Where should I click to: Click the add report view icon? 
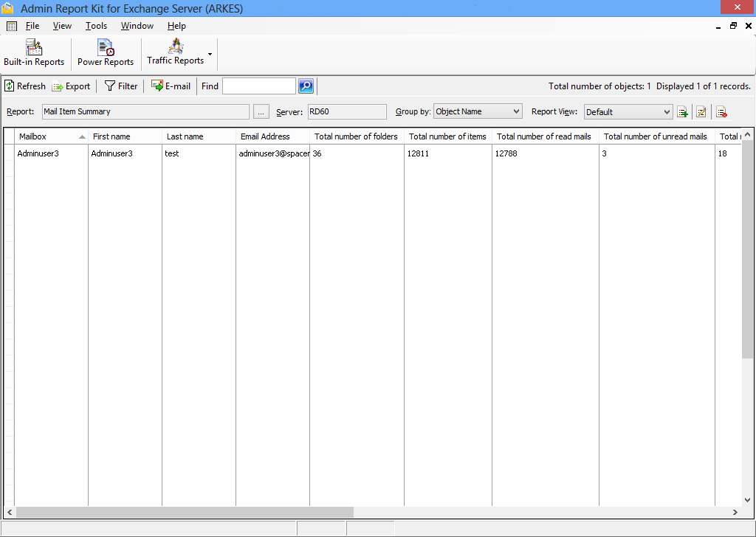682,112
